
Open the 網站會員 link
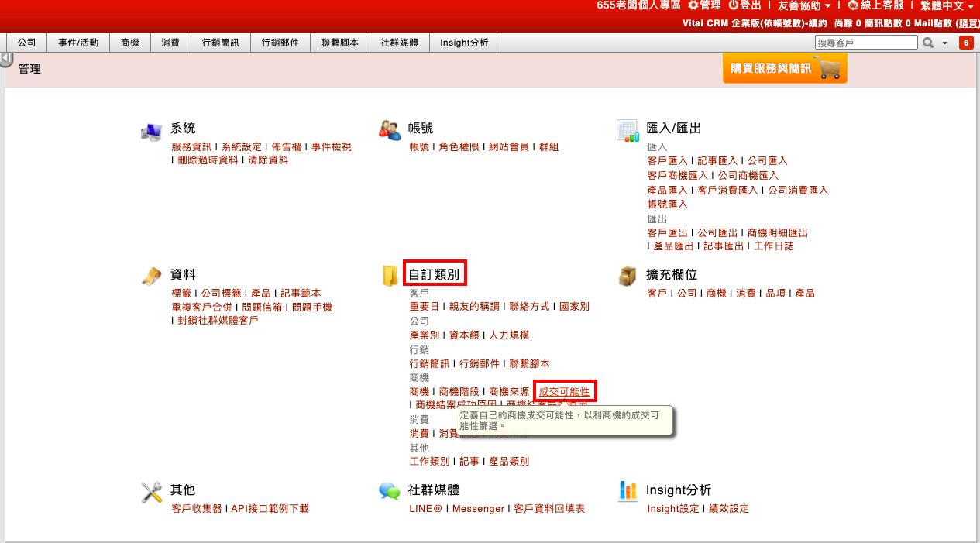pyautogui.click(x=509, y=146)
